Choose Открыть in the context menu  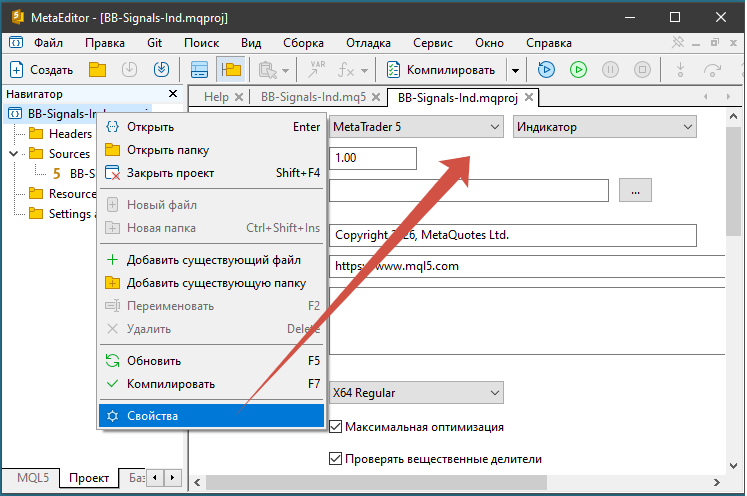(212, 127)
